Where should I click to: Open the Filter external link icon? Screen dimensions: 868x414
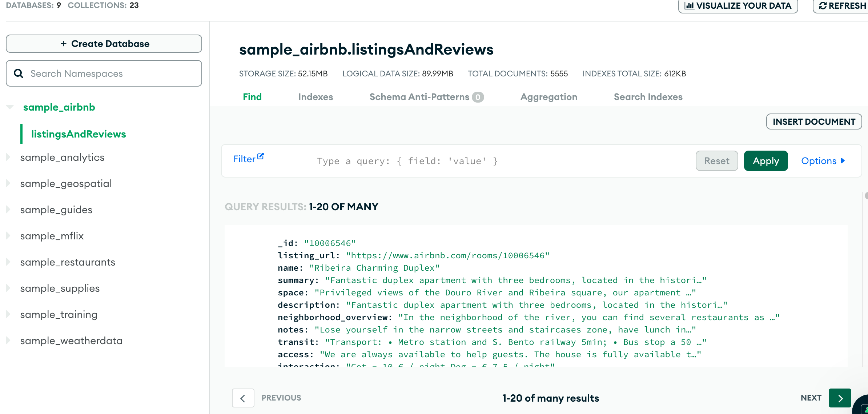[x=261, y=156]
